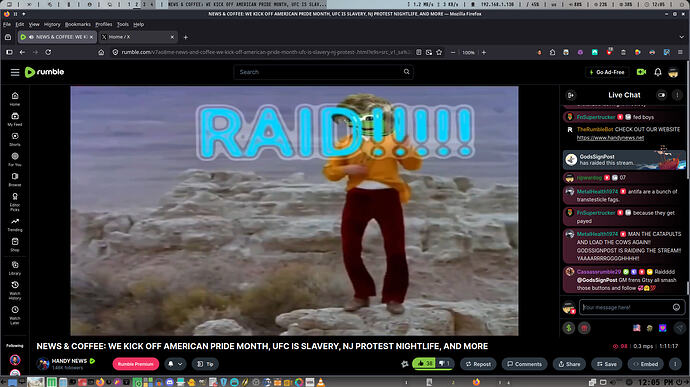
Task: Reload the page in Firefox
Action: (x=48, y=52)
